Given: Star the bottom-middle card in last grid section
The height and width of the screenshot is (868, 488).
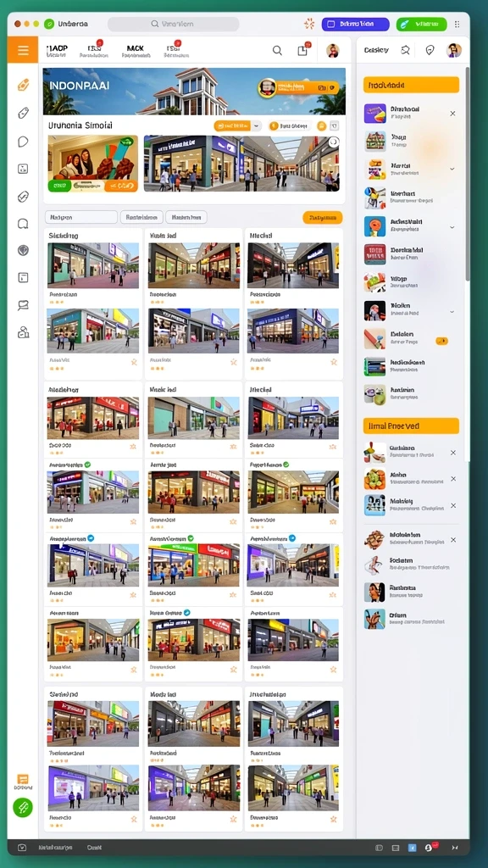Looking at the screenshot, I should [x=233, y=819].
